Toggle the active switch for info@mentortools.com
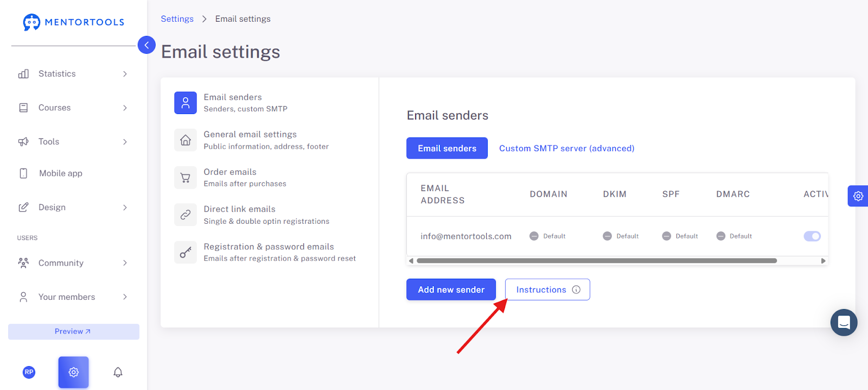868x390 pixels. click(x=812, y=236)
